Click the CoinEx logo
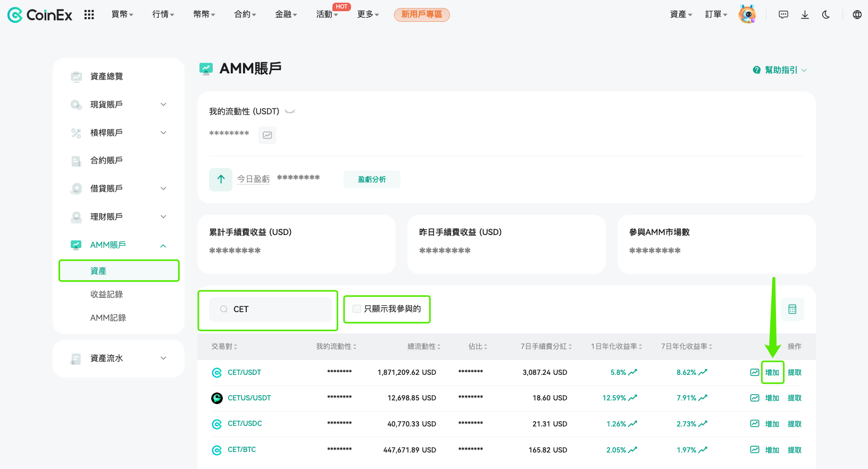868x469 pixels. coord(39,15)
